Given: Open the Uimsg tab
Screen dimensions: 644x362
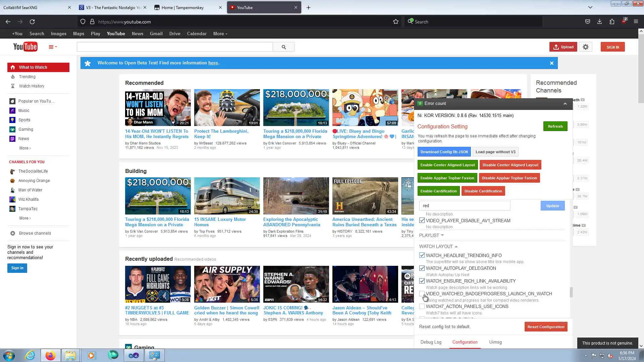Looking at the screenshot, I should point(495,342).
